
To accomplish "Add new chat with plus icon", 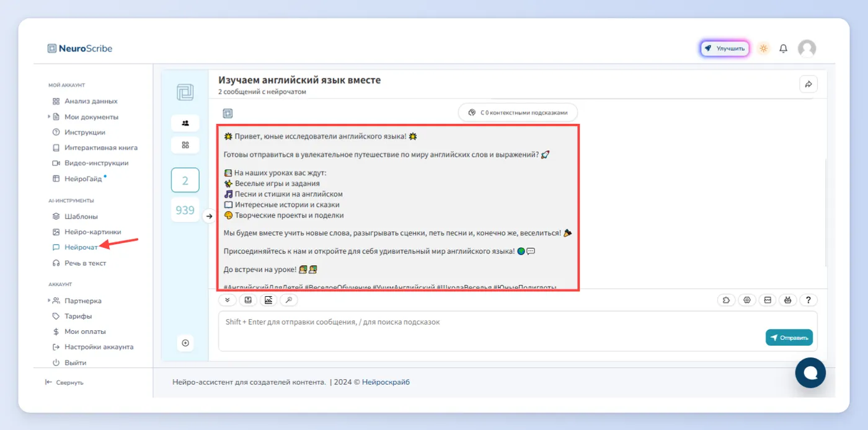I will coord(185,343).
